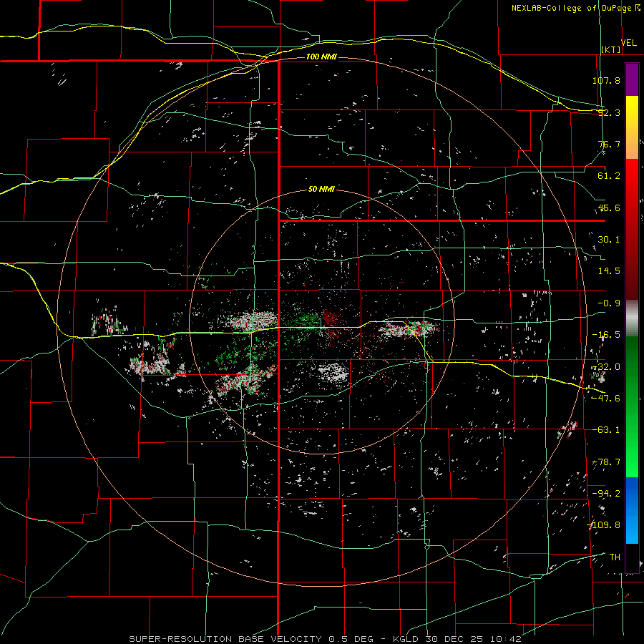Click the -94.2 velocity scale value
This screenshot has height=644, width=644.
[x=606, y=493]
